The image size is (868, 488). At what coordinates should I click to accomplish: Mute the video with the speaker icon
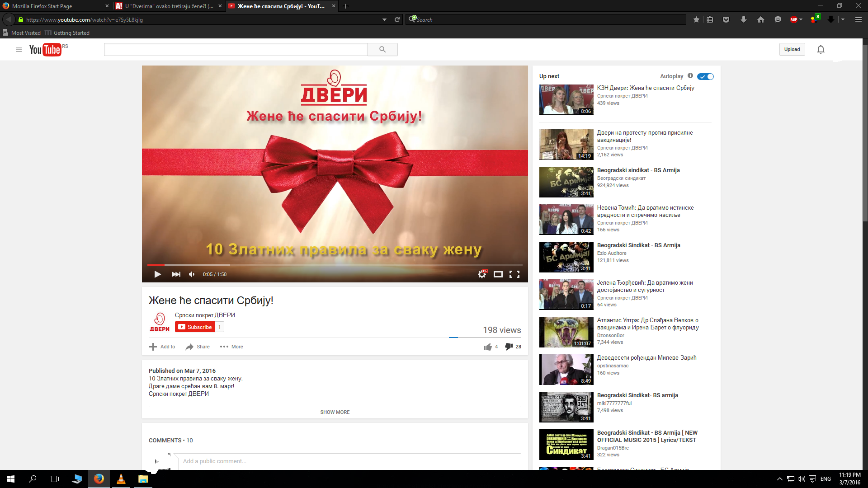tap(192, 274)
